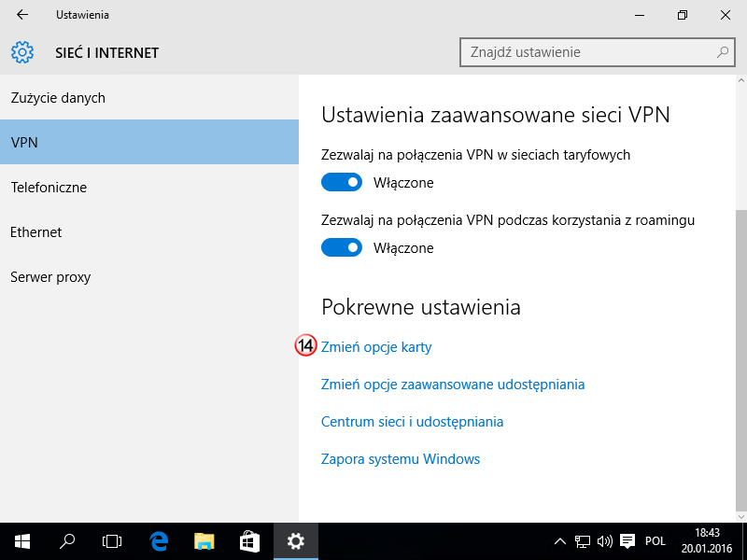This screenshot has height=560, width=747.
Task: Open File Explorer from taskbar
Action: tap(204, 541)
